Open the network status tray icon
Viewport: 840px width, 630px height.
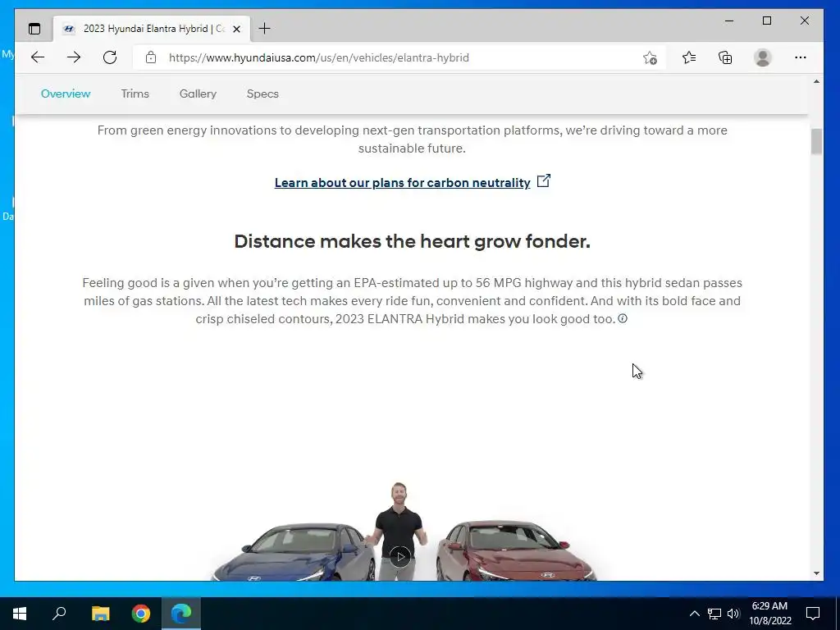pos(714,614)
